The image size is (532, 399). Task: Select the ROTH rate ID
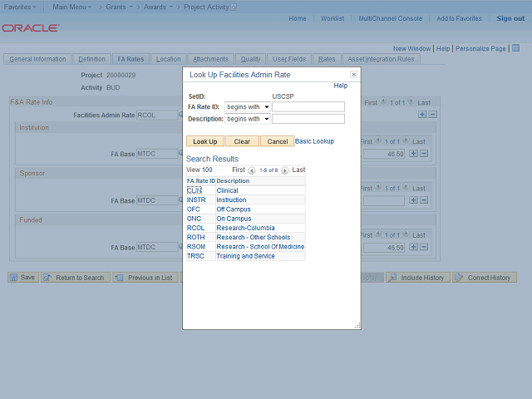tap(196, 237)
